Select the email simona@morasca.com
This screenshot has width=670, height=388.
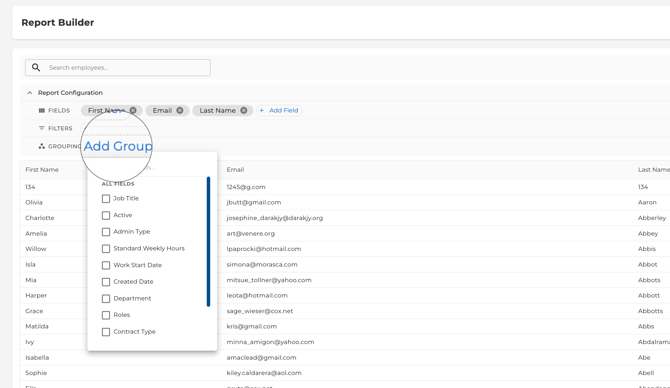pyautogui.click(x=262, y=265)
